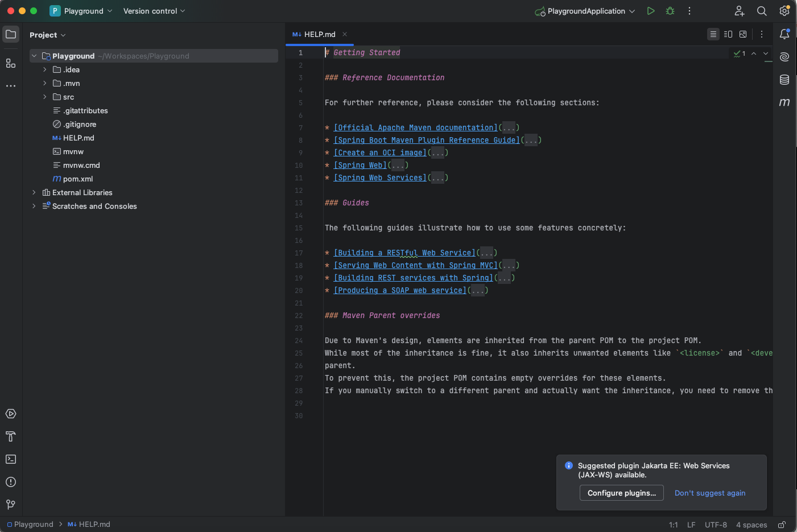Open more run actions menu
This screenshot has height=532, width=797.
click(689, 11)
